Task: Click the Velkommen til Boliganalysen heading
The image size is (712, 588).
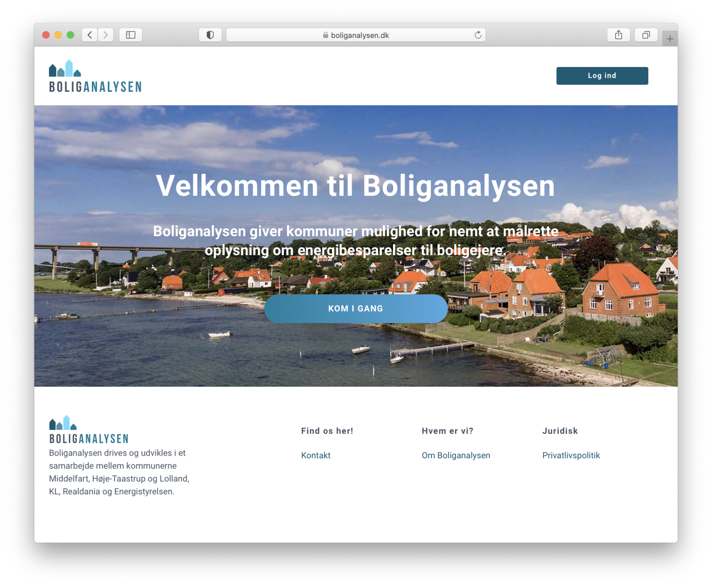Action: tap(356, 186)
